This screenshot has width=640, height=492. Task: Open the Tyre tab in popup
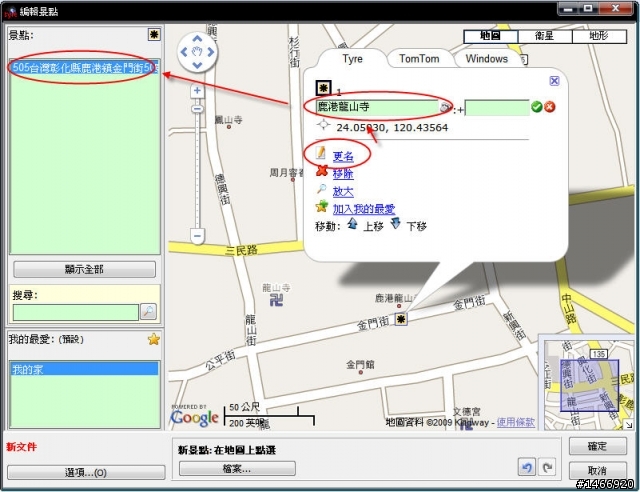pyautogui.click(x=352, y=59)
